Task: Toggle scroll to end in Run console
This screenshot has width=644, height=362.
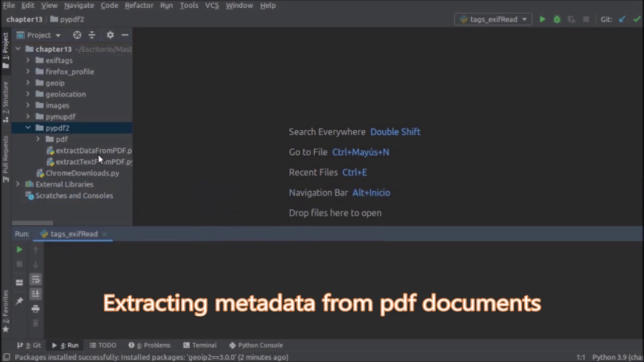Action: pos(35,294)
